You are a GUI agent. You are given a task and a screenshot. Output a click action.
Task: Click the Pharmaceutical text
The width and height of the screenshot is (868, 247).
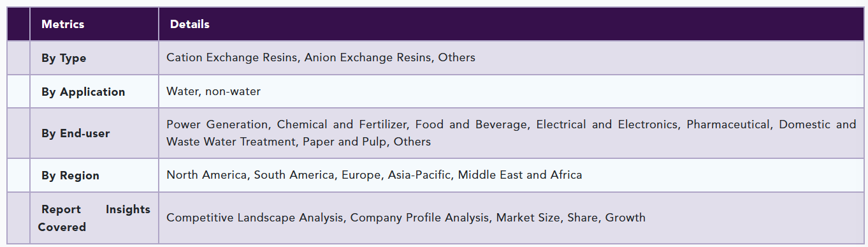728,124
